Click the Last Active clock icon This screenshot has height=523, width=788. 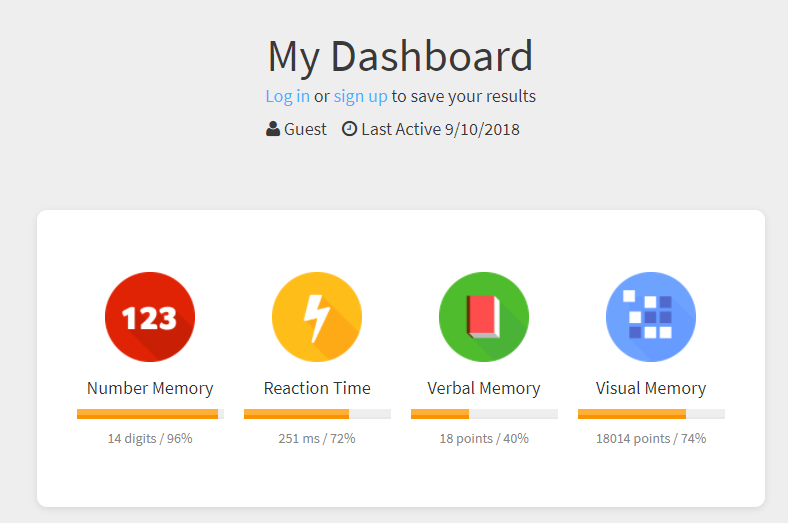point(349,129)
